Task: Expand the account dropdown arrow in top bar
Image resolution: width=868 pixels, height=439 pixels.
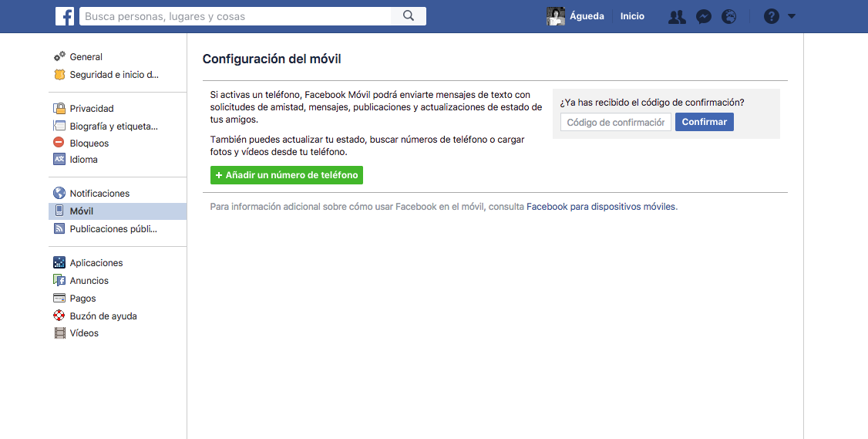Action: pyautogui.click(x=792, y=16)
